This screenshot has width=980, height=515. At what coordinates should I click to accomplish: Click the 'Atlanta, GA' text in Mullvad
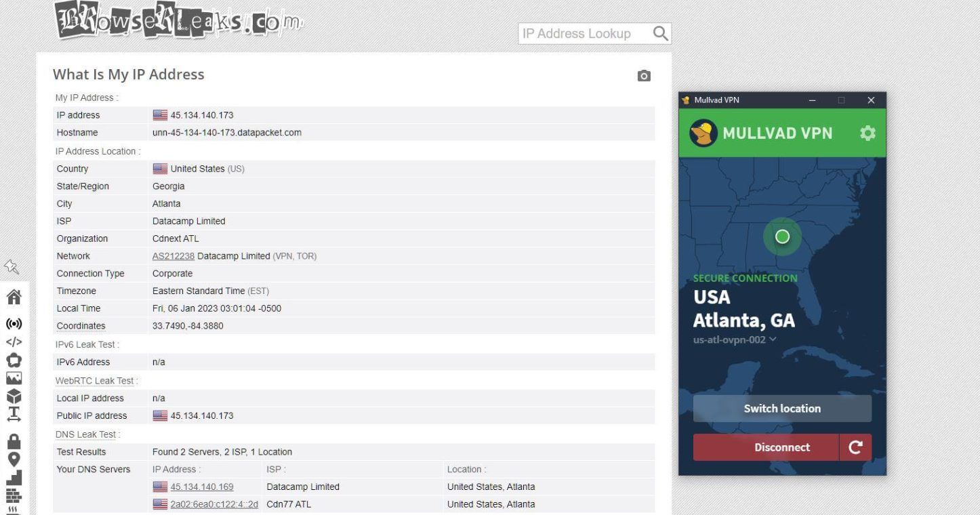click(743, 321)
